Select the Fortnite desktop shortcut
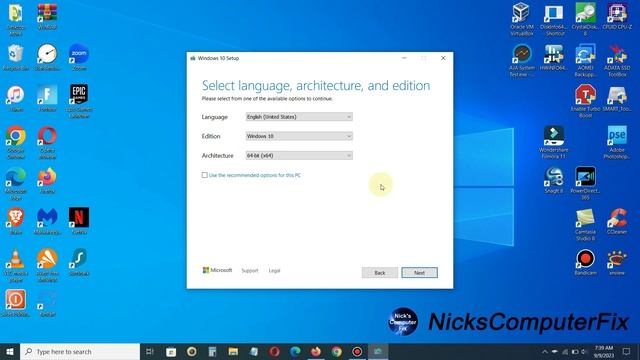 [x=47, y=99]
